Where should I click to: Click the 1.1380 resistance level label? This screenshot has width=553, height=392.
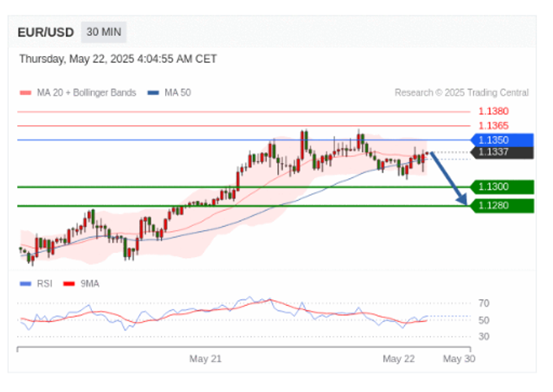pyautogui.click(x=494, y=111)
